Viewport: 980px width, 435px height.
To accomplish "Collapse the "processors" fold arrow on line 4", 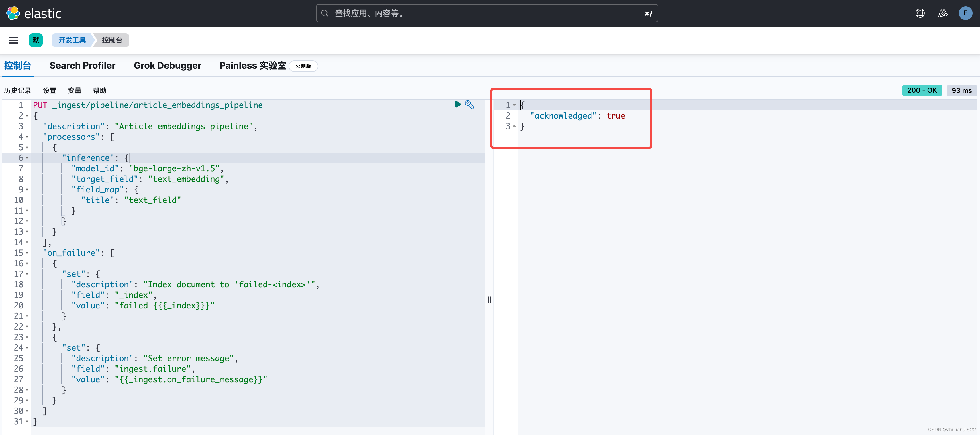I will [27, 137].
